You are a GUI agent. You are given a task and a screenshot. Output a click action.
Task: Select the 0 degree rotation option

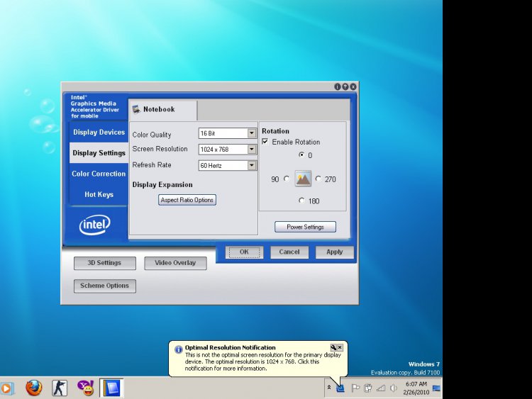pos(301,154)
